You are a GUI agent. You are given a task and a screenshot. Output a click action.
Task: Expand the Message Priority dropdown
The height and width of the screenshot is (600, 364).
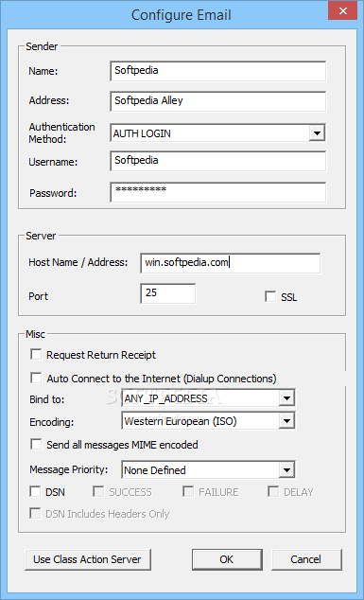tap(286, 470)
